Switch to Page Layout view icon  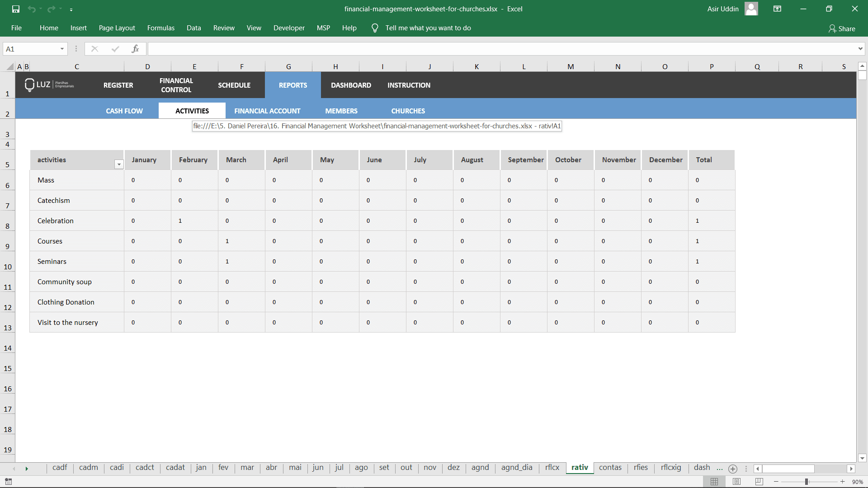click(x=737, y=482)
